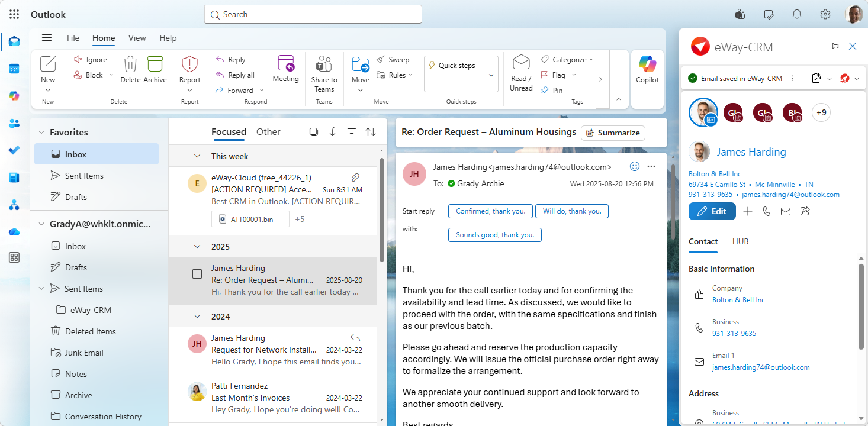This screenshot has width=868, height=426.
Task: Click the sort arrows icon in message list
Action: pyautogui.click(x=371, y=132)
